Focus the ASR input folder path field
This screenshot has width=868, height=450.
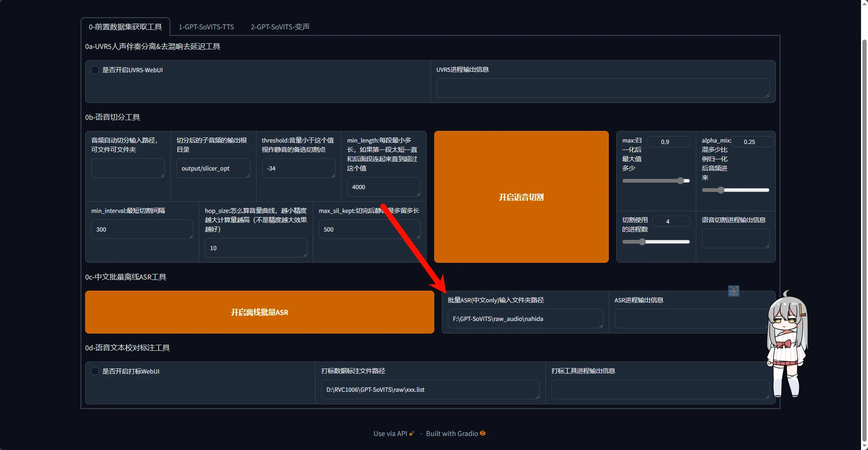(525, 319)
